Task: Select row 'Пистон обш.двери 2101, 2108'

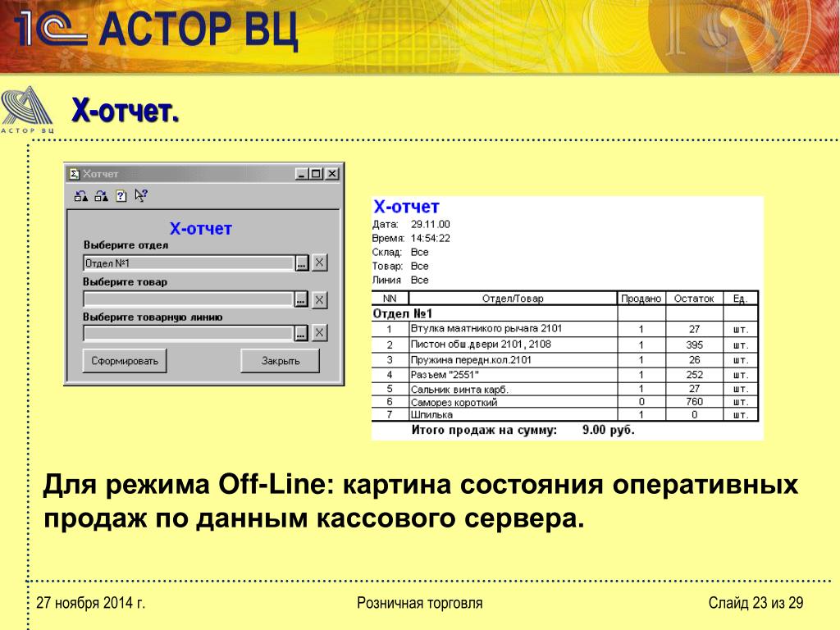Action: pos(564,345)
